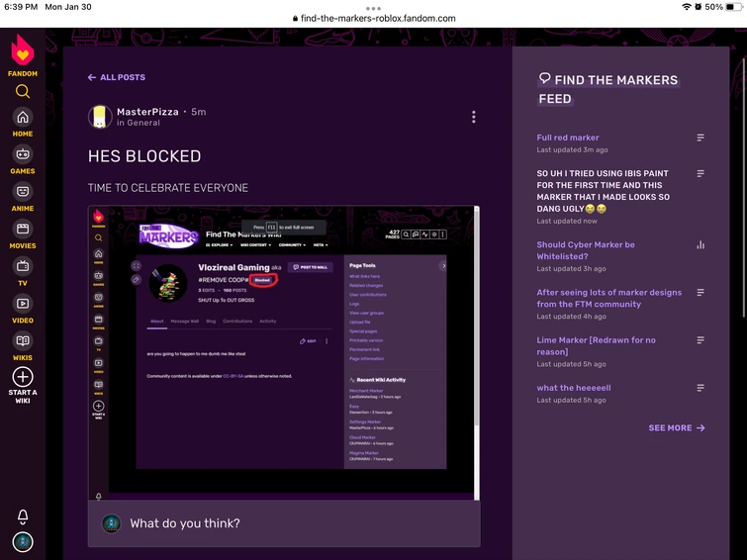Tap the Wi-Fi status icon
The width and height of the screenshot is (747, 560).
point(687,7)
